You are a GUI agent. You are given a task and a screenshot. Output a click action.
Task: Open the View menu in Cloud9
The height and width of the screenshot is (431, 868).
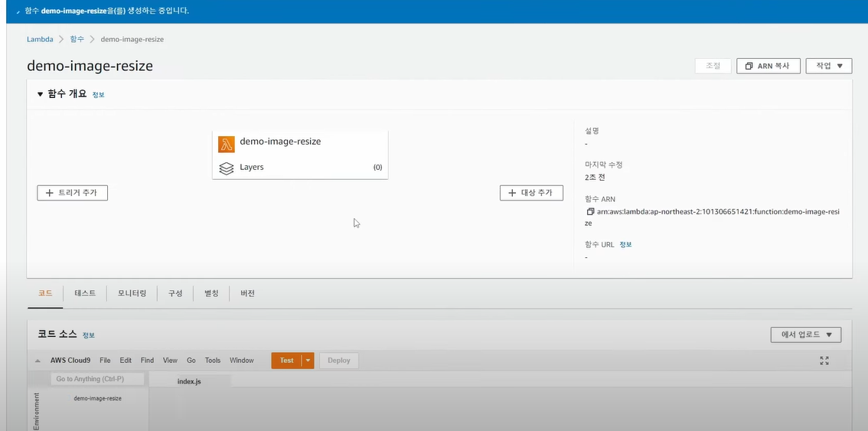[170, 361]
